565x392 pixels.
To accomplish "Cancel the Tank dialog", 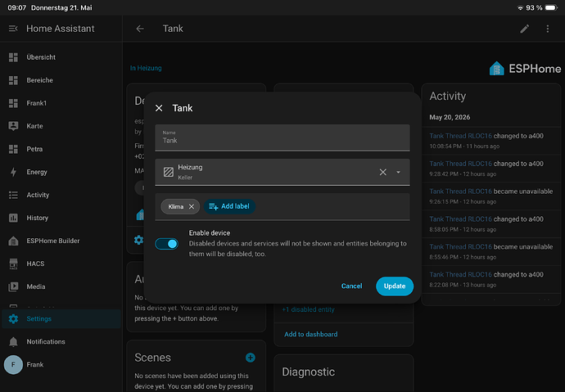I will click(x=351, y=286).
